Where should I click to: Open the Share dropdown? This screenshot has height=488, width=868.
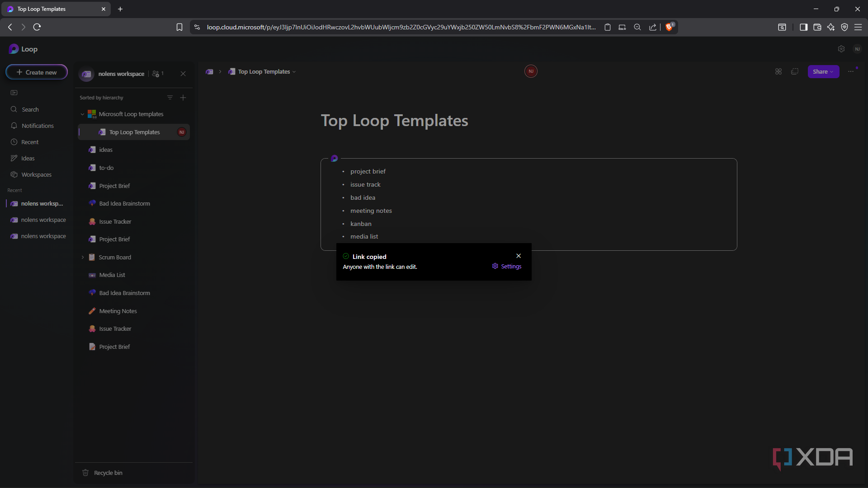click(x=823, y=71)
